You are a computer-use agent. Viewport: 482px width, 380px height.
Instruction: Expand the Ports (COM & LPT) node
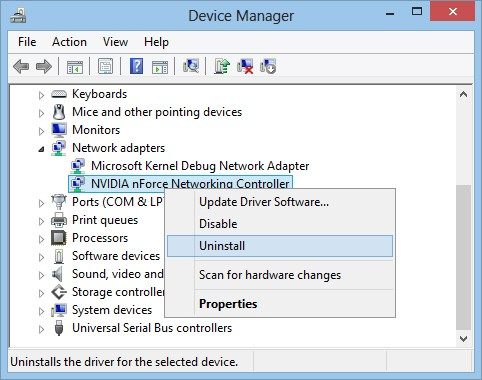tap(41, 203)
